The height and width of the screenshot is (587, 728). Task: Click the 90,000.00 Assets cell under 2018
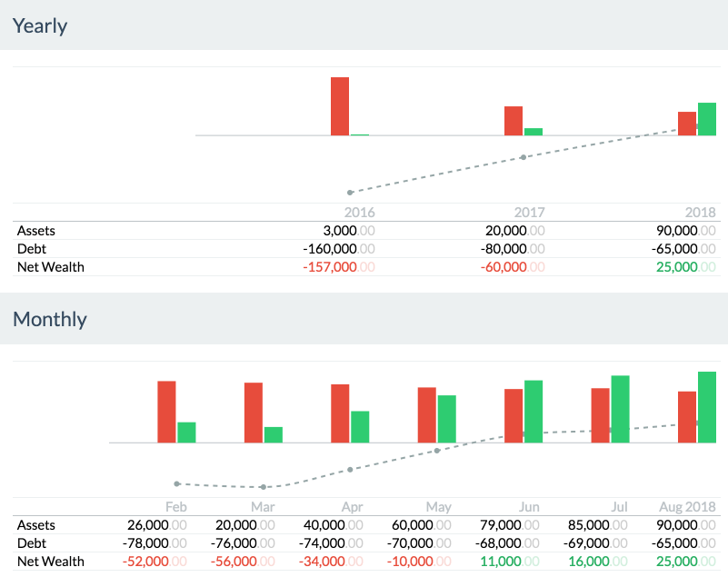coord(681,231)
